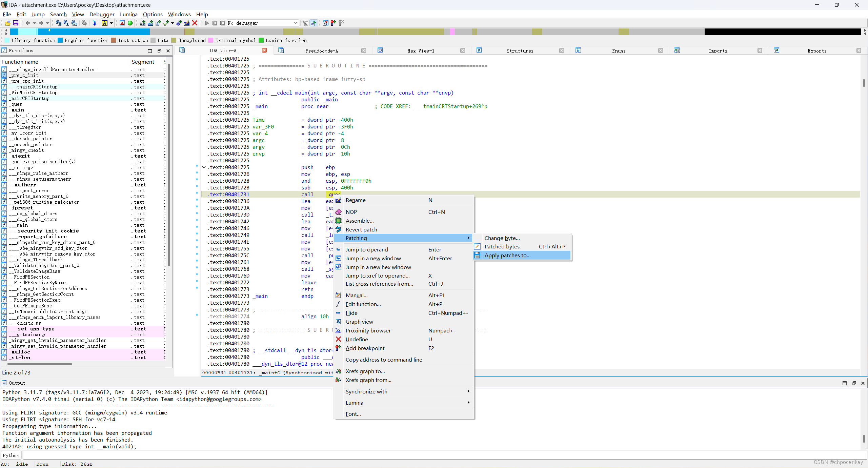Click the green circle toolbar icon
Screen dimensions: 868x468
130,23
